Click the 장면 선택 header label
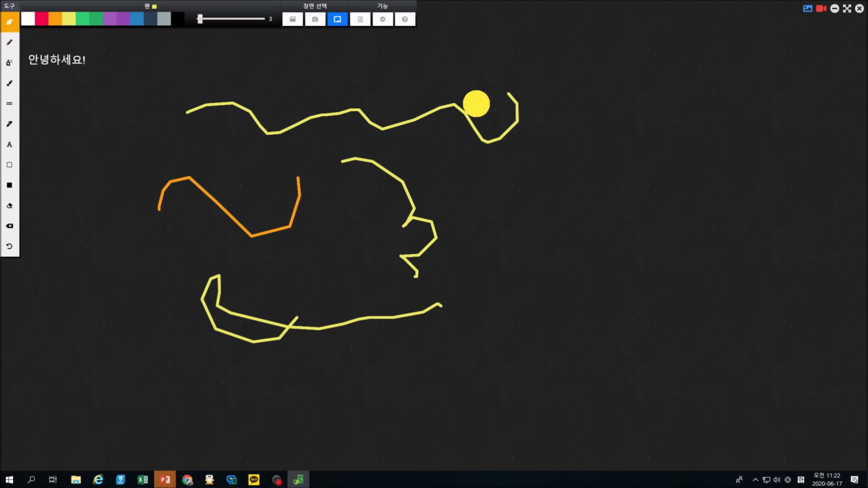 coord(315,6)
